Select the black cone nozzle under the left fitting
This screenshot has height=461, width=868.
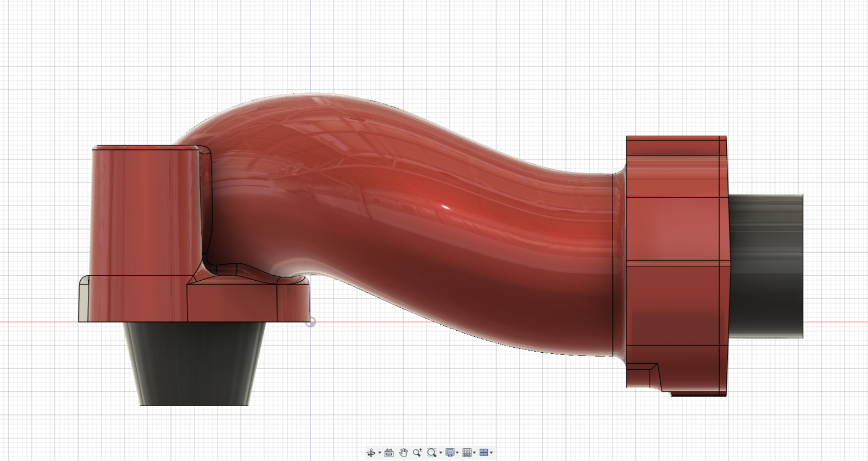point(194,364)
